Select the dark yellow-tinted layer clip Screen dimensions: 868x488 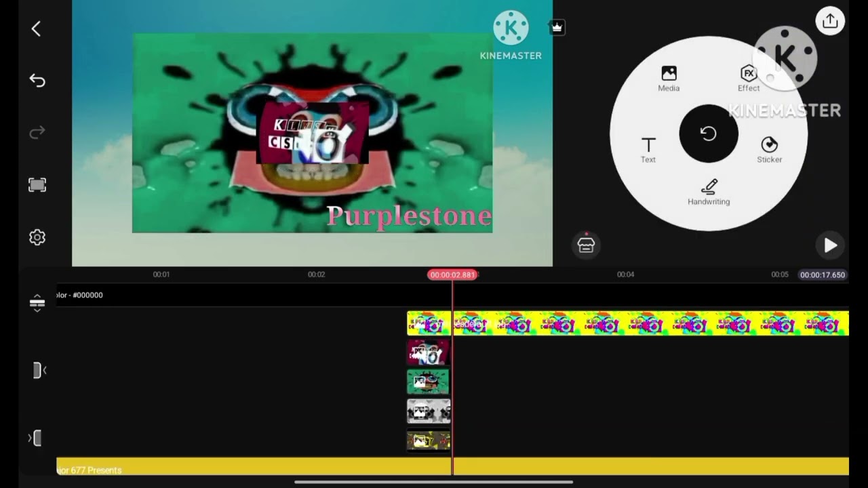(x=428, y=441)
